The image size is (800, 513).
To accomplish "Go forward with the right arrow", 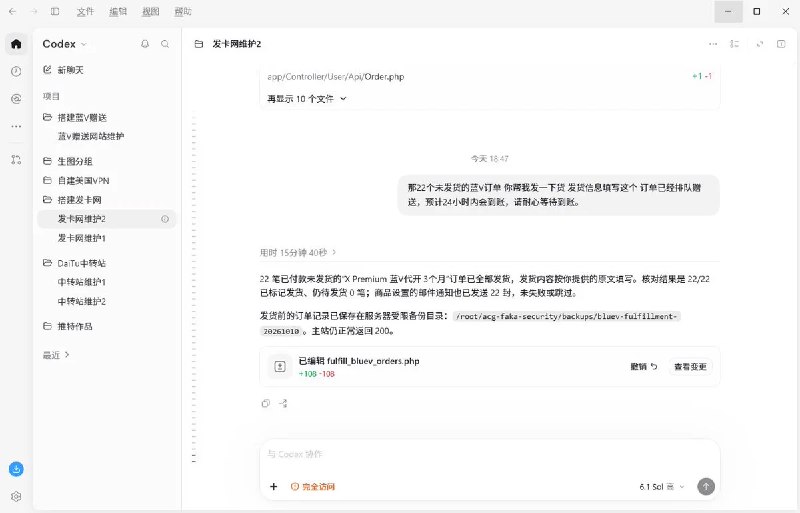I will point(34,11).
